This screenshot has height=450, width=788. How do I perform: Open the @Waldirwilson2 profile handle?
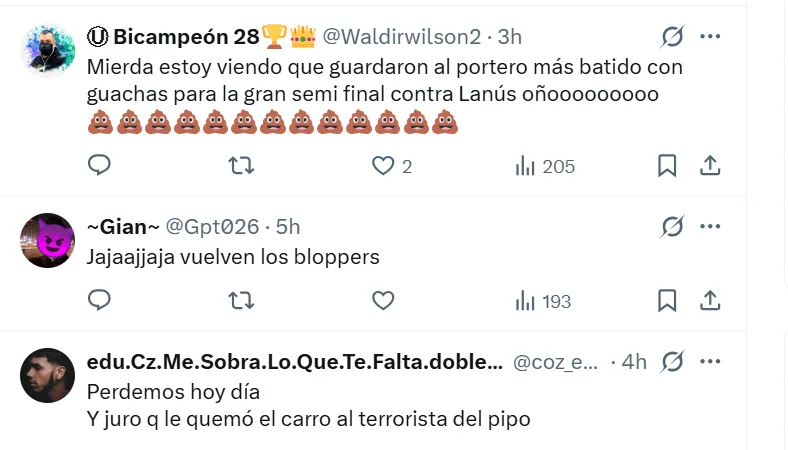(402, 37)
